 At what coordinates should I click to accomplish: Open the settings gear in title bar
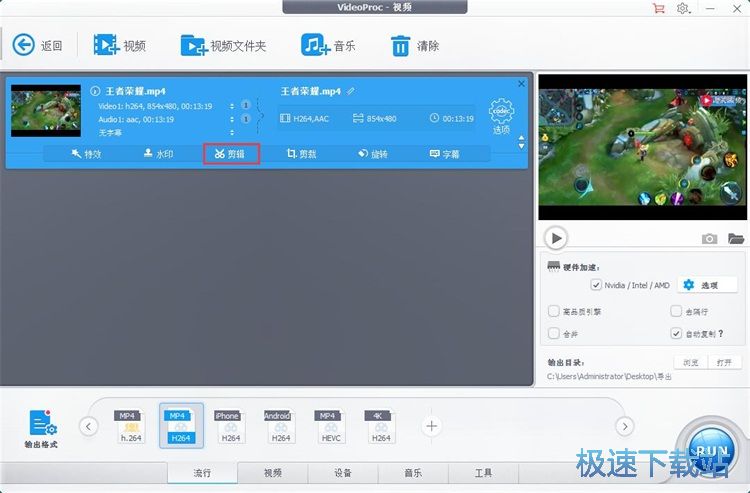[683, 8]
